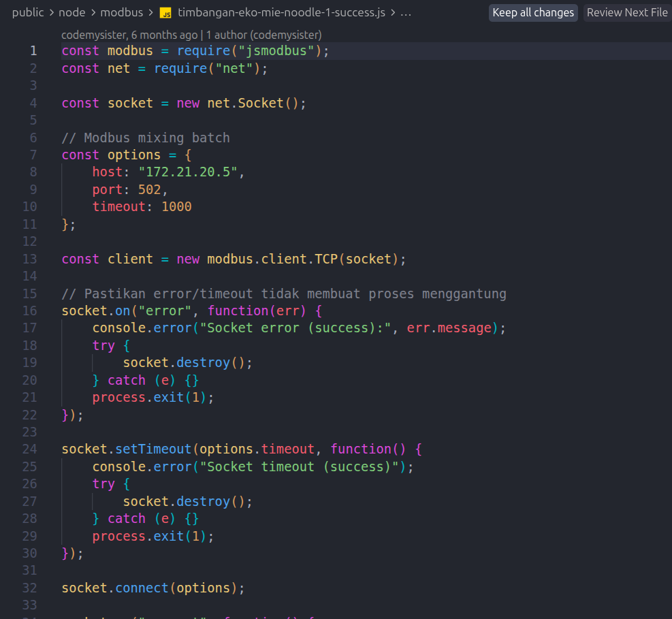Click the comment '// Modbus mixing batch'
Viewport: 672px width, 619px height.
tap(146, 138)
